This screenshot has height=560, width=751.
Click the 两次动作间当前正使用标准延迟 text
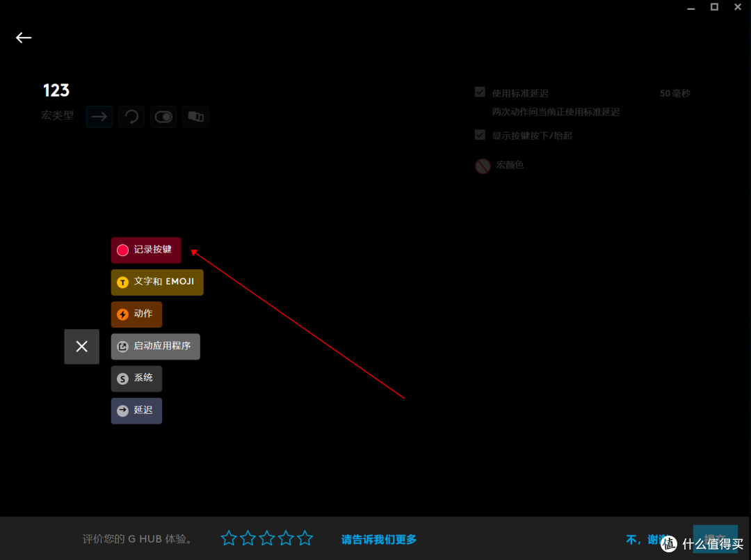(x=556, y=112)
